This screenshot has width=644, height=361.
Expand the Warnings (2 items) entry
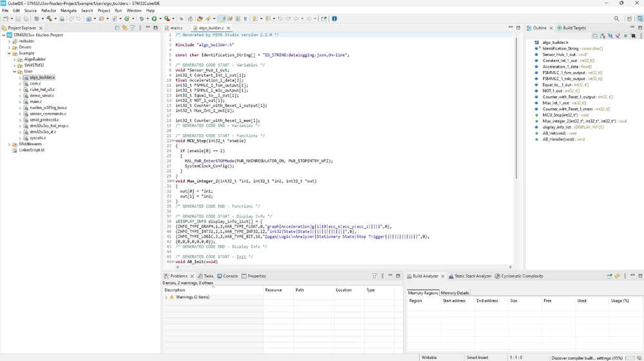(166, 297)
